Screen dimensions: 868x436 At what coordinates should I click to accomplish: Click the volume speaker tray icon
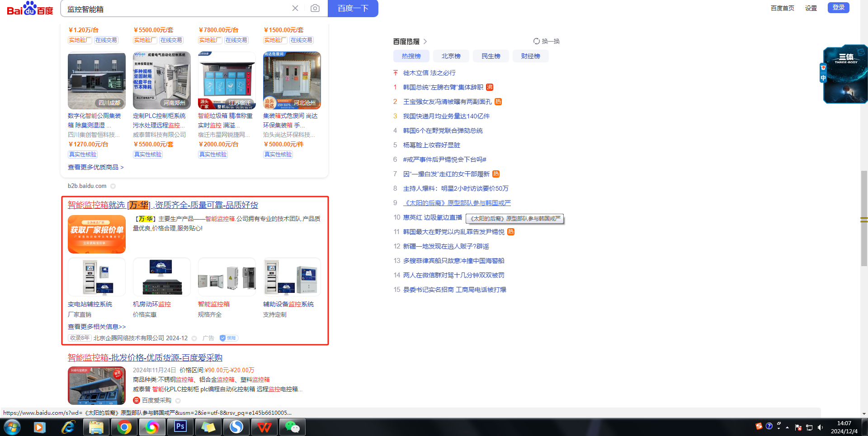click(820, 427)
